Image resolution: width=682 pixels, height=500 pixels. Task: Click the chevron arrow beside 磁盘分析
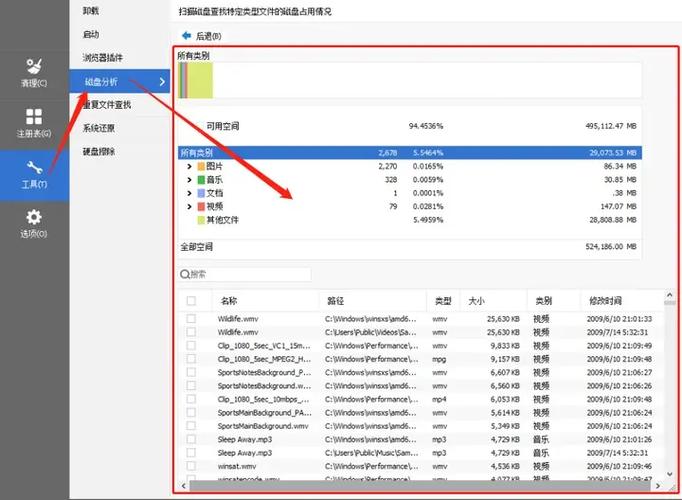pyautogui.click(x=162, y=81)
